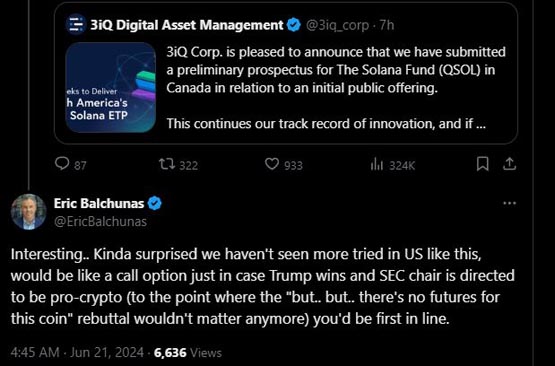Click the share upload icon
The image size is (555, 366).
[509, 164]
